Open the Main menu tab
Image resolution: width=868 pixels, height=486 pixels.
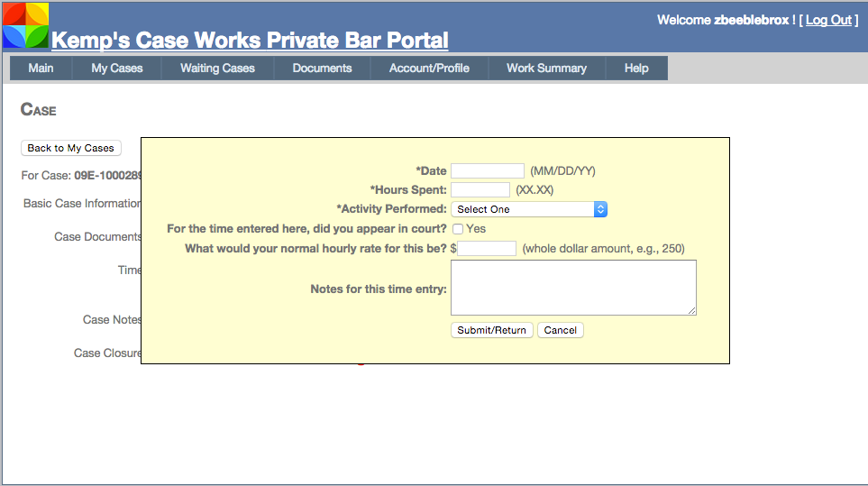pos(41,69)
